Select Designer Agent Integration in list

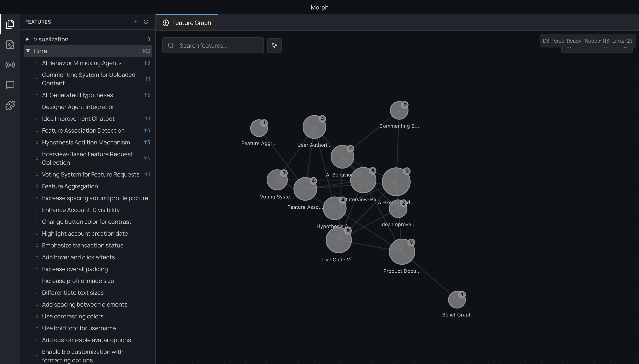tap(79, 107)
